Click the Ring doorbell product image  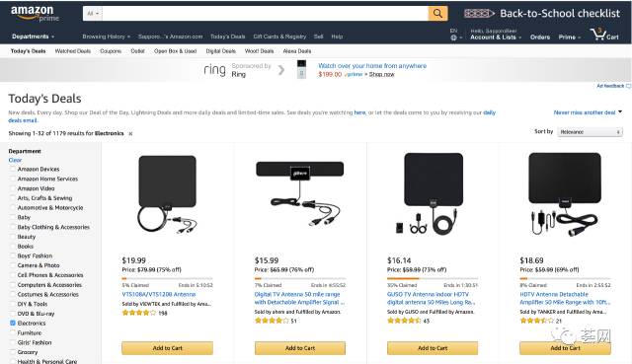point(301,69)
